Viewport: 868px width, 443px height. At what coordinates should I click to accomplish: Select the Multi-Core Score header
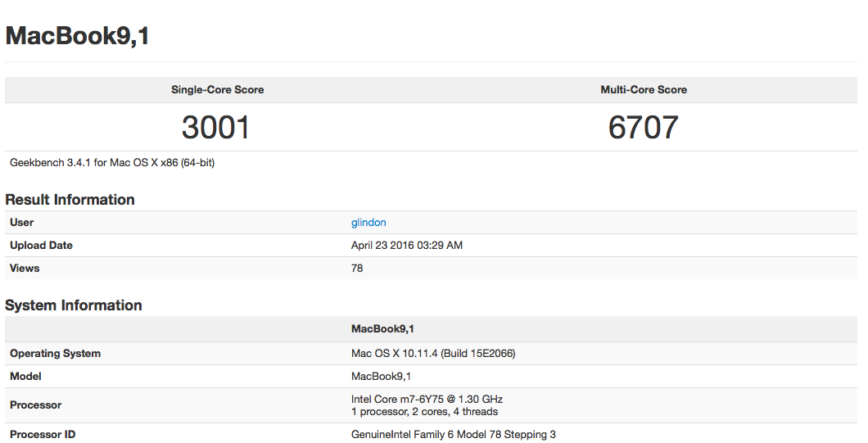pos(644,90)
